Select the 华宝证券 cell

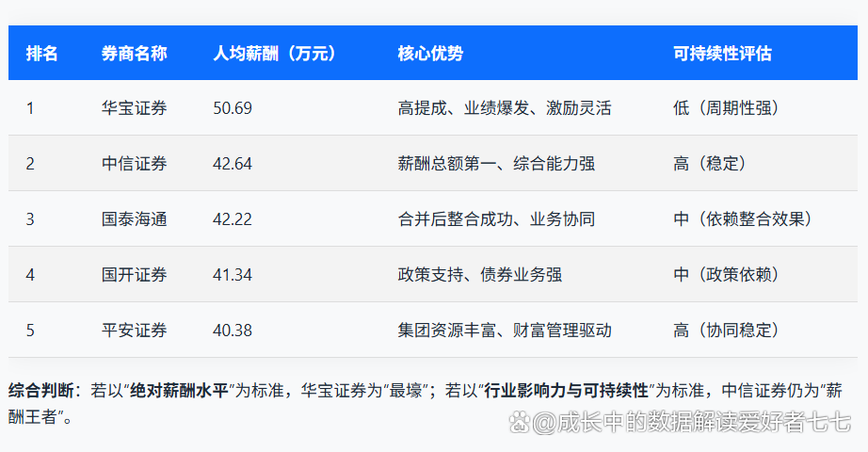click(134, 108)
